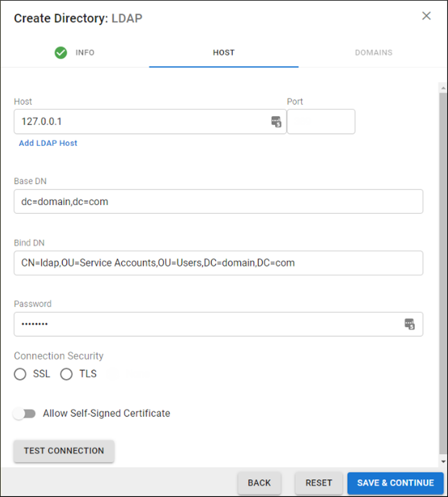Close the Create Directory dialog
This screenshot has height=497, width=448.
click(x=426, y=16)
